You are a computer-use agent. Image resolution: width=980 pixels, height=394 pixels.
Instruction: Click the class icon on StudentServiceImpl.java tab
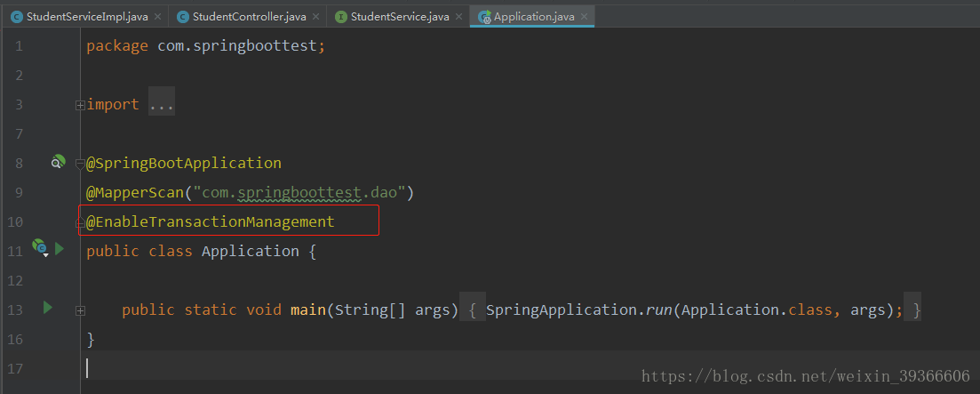coord(18,17)
